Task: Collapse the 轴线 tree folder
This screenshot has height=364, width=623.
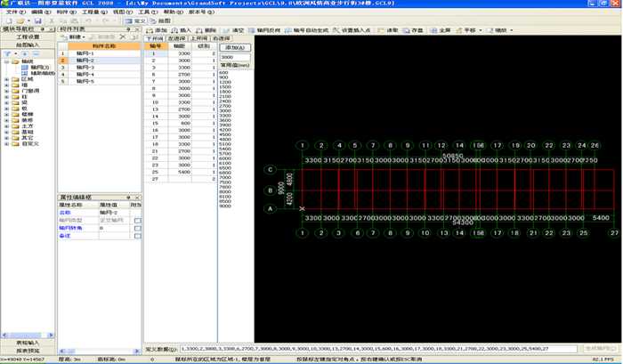Action: (6, 61)
